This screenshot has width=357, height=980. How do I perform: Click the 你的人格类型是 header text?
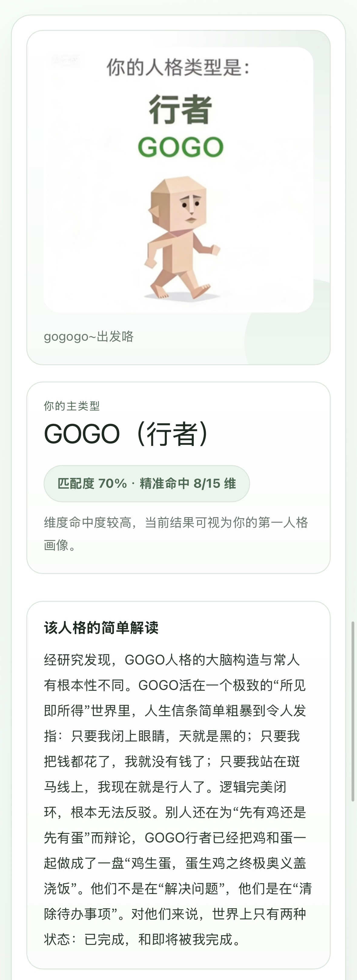[178, 67]
